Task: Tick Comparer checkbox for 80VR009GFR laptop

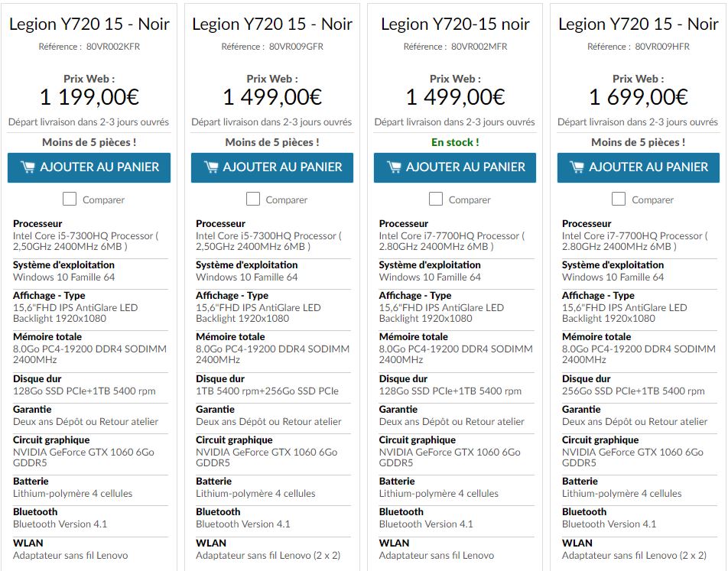Action: tap(253, 200)
